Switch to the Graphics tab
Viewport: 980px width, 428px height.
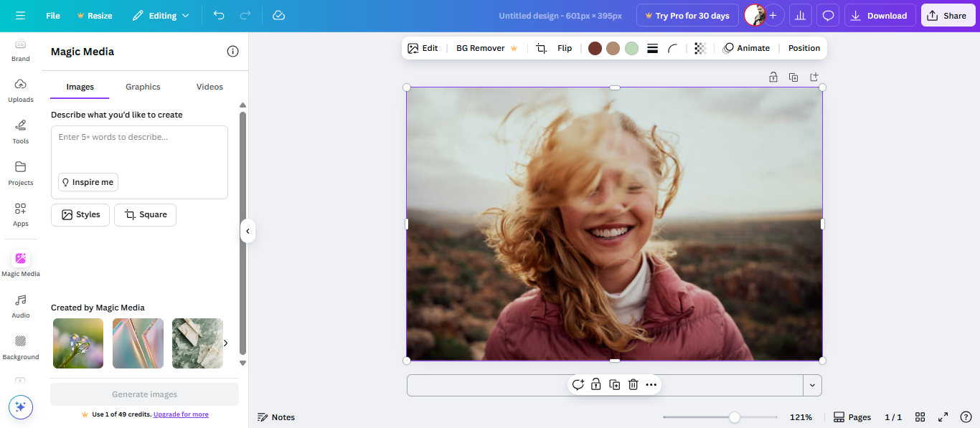tap(142, 86)
